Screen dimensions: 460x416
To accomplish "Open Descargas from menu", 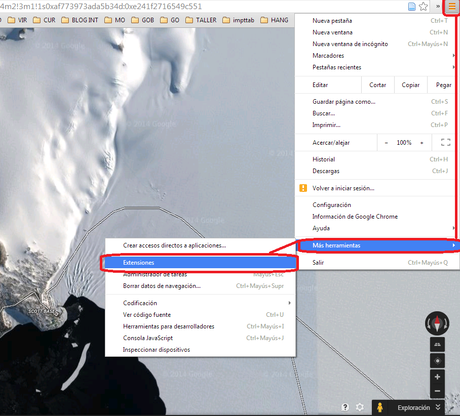I will tap(375, 171).
